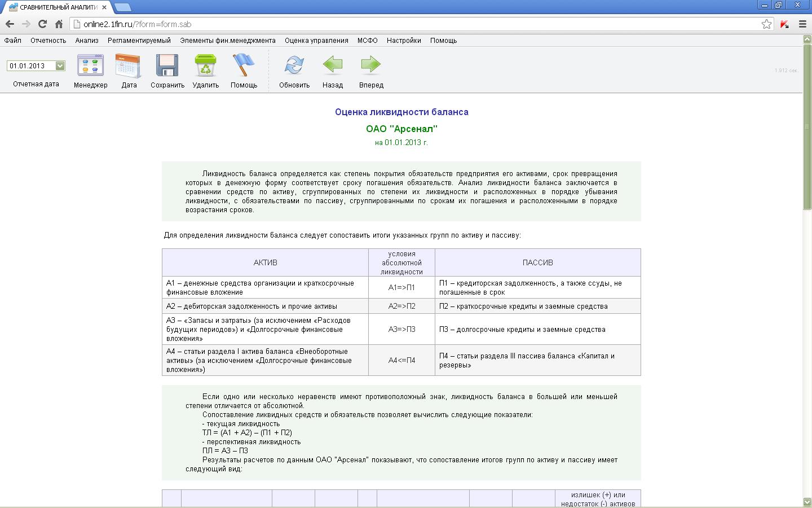Click the formula ТЛ = (A1 + A2) – (П1 + П2)
The width and height of the screenshot is (812, 508).
coord(247,432)
